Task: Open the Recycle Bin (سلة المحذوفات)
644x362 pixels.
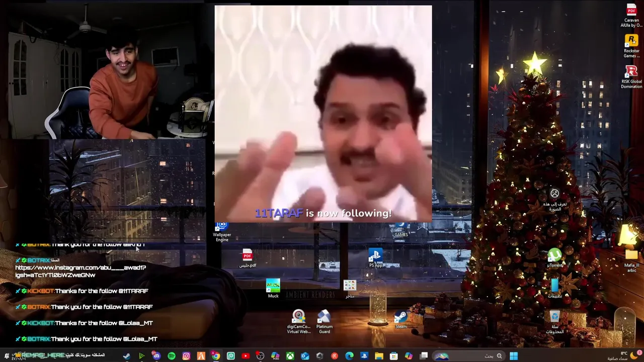Action: 554,322
